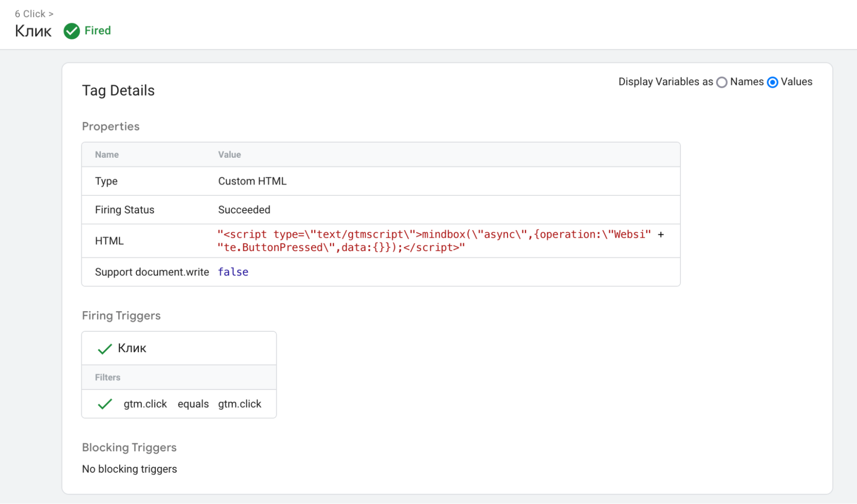Image resolution: width=857 pixels, height=504 pixels.
Task: Click the green Fired checkmark icon
Action: 72,31
